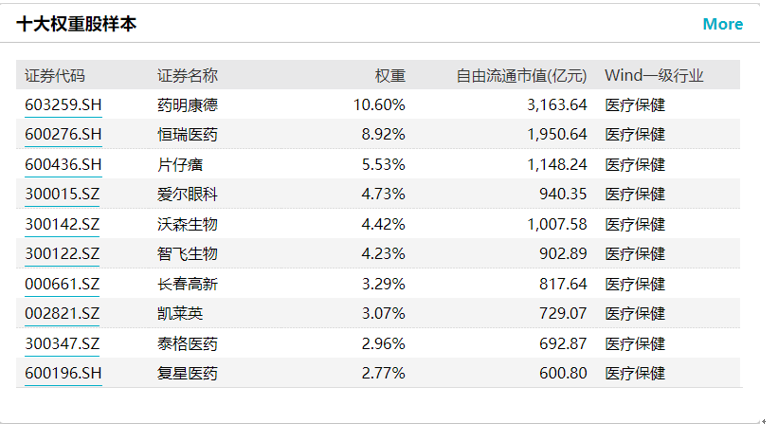Click Wind一级行业 column header

coord(654,76)
